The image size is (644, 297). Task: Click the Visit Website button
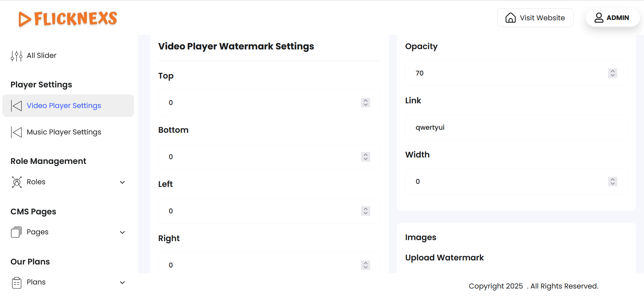pyautogui.click(x=535, y=18)
